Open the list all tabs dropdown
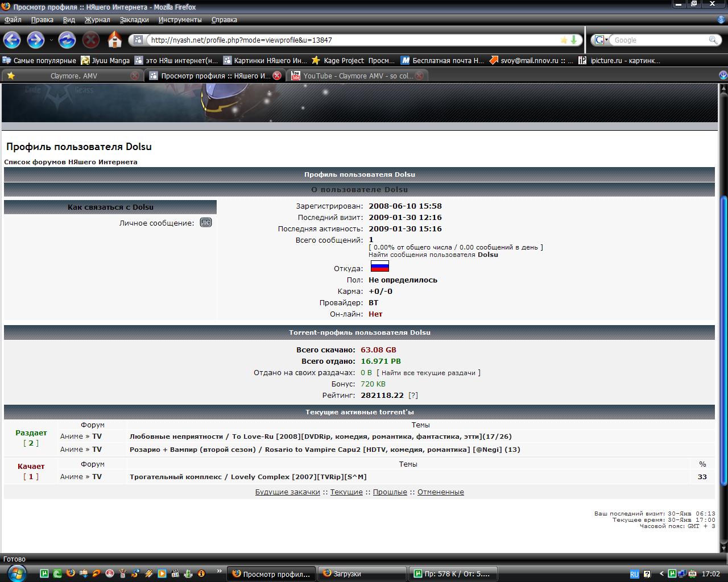 coord(723,75)
